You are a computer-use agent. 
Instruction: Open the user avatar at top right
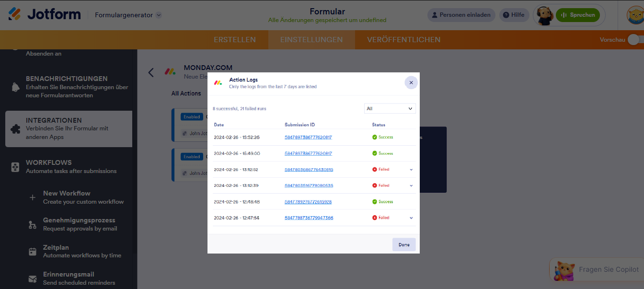(635, 15)
